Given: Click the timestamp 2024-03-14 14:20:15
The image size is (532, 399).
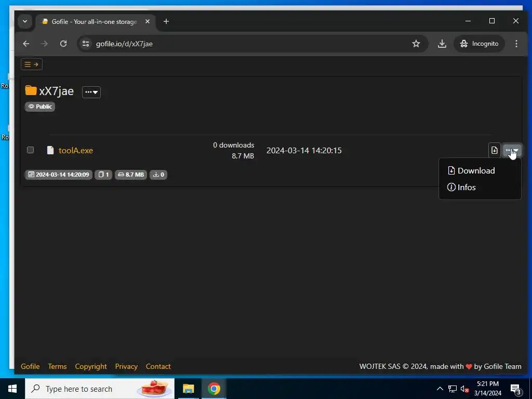Looking at the screenshot, I should point(304,150).
